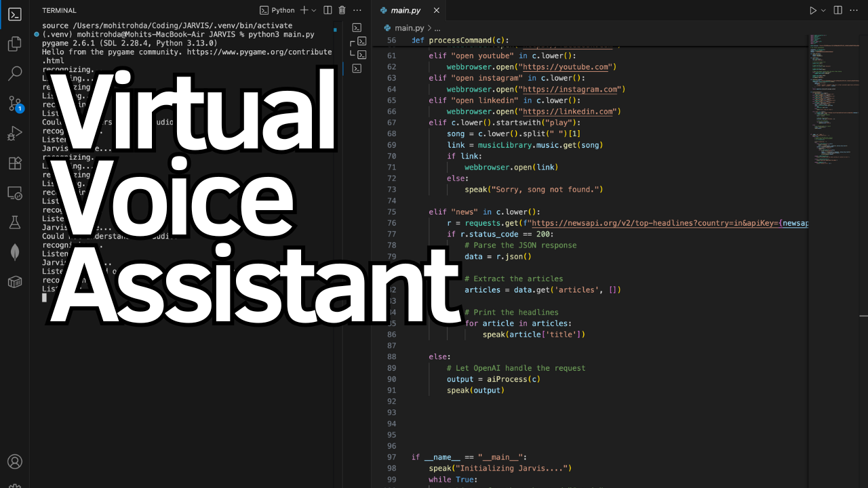Open the Accounts menu in activity bar
868x488 pixels.
[14, 462]
